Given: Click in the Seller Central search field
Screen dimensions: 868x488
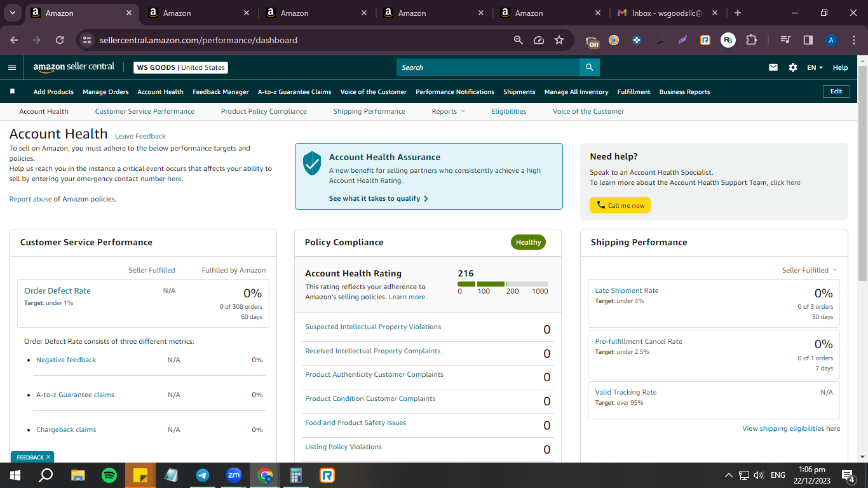Looking at the screenshot, I should point(488,67).
